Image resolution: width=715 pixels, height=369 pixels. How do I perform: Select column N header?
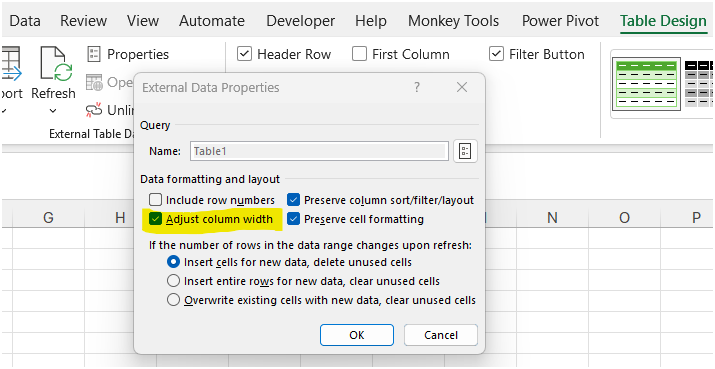552,218
